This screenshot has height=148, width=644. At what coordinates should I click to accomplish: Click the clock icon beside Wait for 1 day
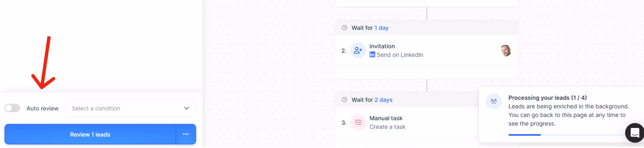point(344,28)
